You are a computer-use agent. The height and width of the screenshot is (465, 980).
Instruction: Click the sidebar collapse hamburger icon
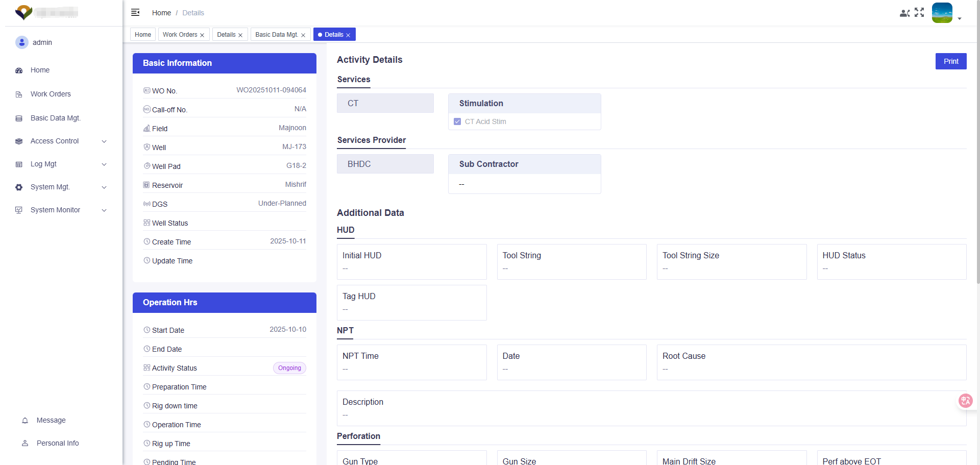pos(135,13)
